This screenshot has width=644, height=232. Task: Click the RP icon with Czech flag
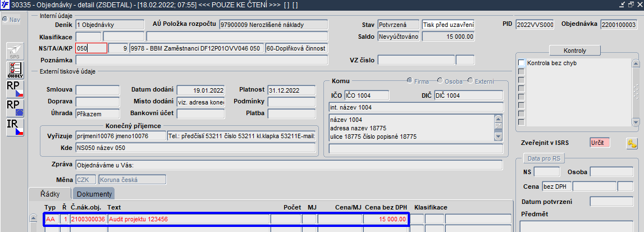(x=15, y=89)
